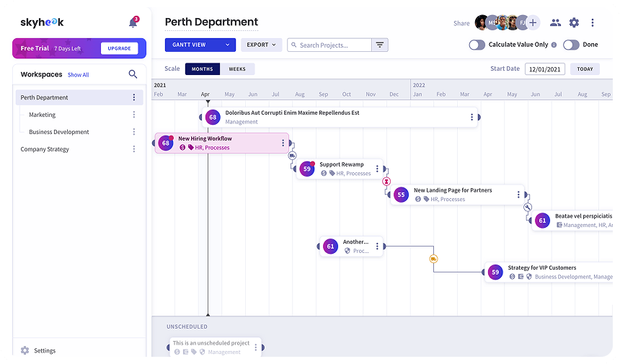The width and height of the screenshot is (620, 364).
Task: Open New Hiring Workflow options menu
Action: [x=283, y=143]
